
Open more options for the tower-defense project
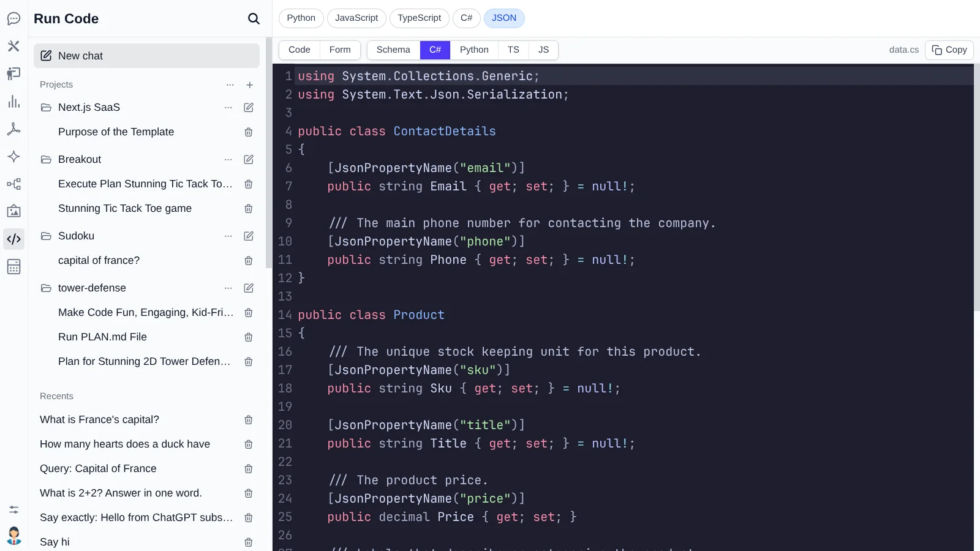[x=228, y=288]
